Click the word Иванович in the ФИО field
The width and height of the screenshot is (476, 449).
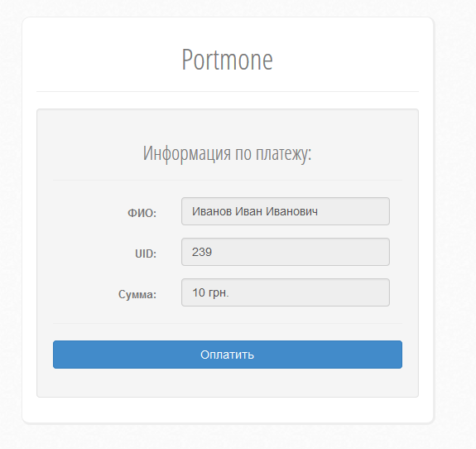pos(291,211)
